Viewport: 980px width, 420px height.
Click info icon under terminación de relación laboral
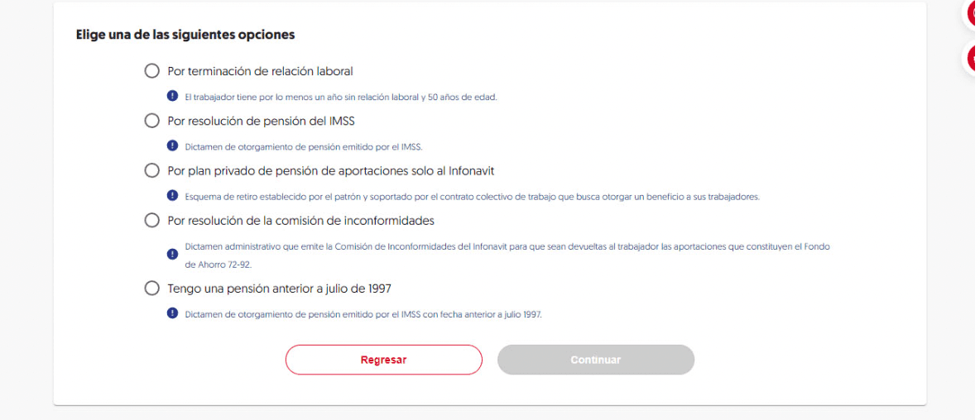172,96
